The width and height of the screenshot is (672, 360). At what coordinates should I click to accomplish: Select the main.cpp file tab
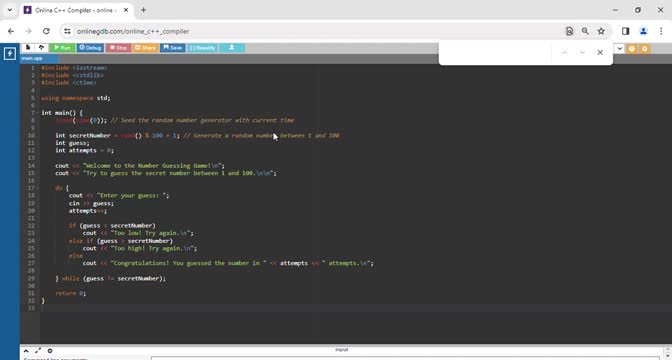click(33, 58)
